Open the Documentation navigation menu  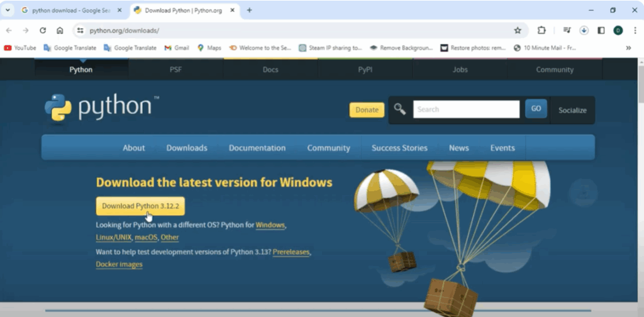pyautogui.click(x=257, y=148)
